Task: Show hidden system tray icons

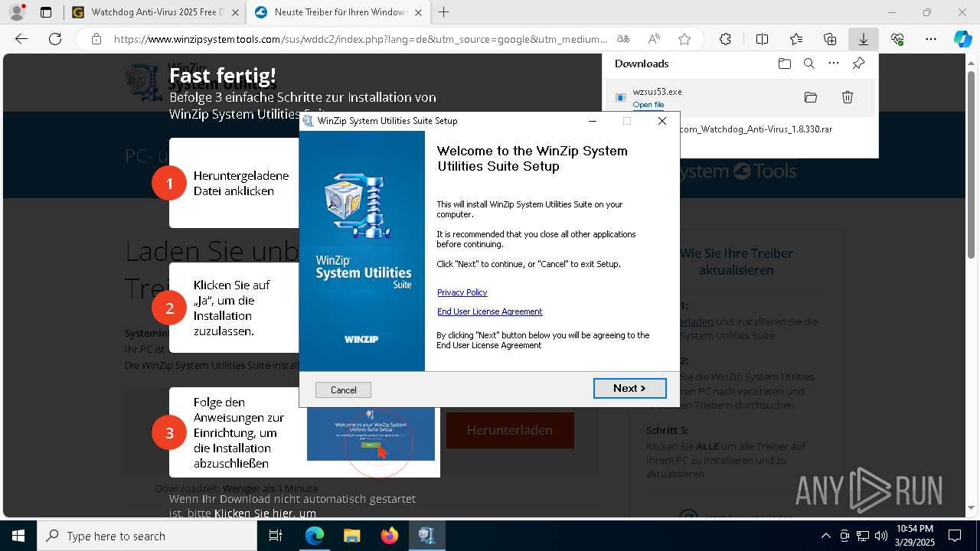Action: pyautogui.click(x=825, y=536)
